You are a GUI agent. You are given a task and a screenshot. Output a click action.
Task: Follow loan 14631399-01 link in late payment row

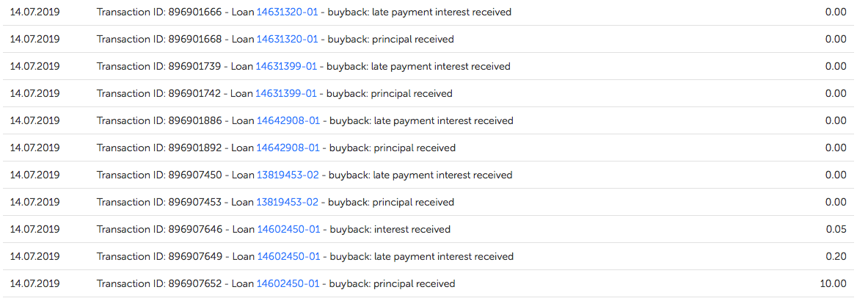click(286, 67)
